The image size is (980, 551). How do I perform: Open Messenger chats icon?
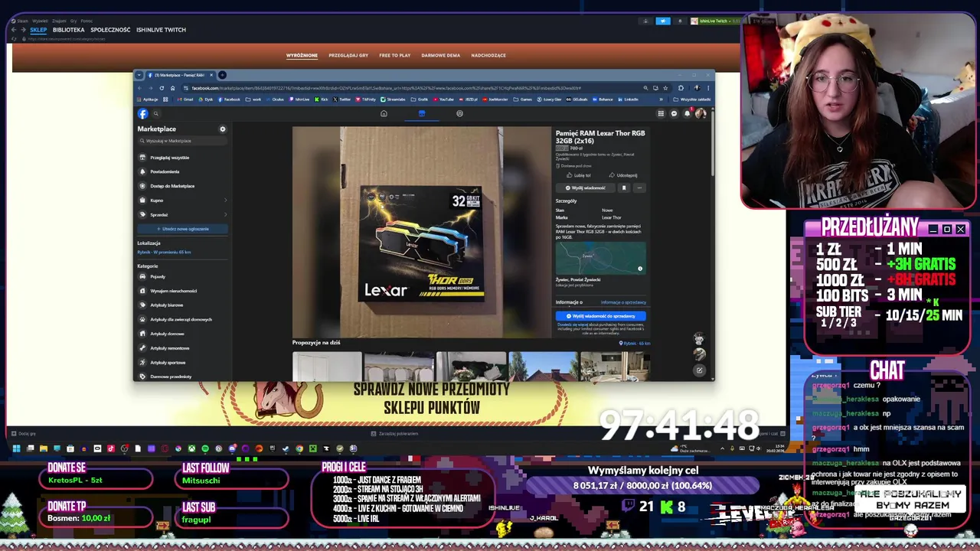tap(674, 113)
